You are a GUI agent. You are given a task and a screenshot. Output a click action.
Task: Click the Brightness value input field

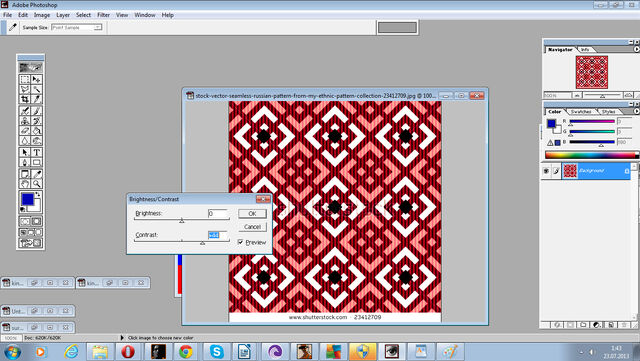click(x=218, y=213)
